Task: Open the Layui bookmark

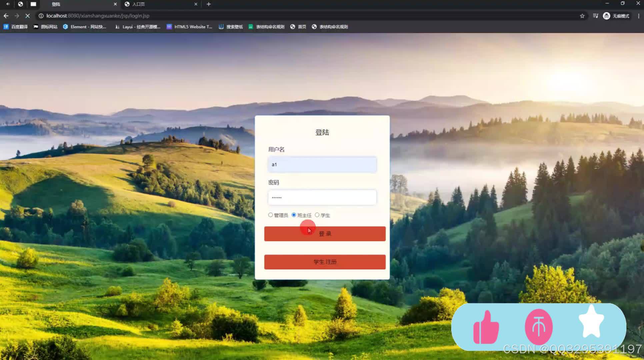Action: pyautogui.click(x=137, y=27)
